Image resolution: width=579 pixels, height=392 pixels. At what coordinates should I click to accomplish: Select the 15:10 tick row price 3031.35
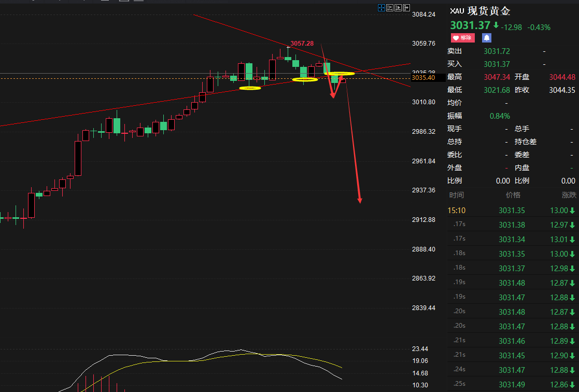[512, 211]
